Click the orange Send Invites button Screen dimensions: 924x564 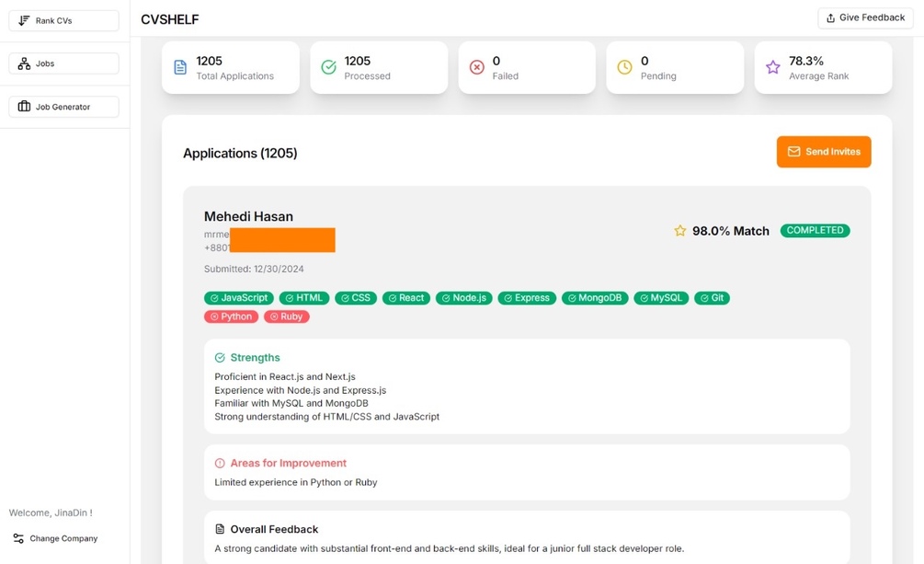click(x=824, y=152)
